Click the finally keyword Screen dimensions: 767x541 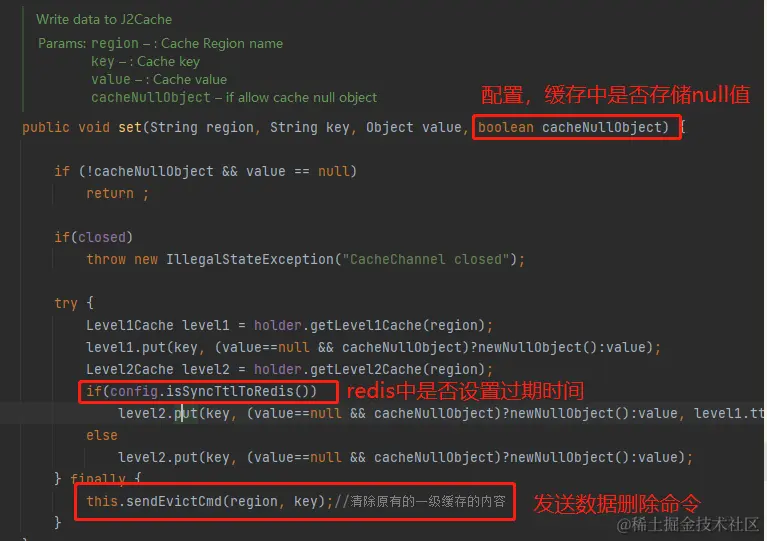98,478
